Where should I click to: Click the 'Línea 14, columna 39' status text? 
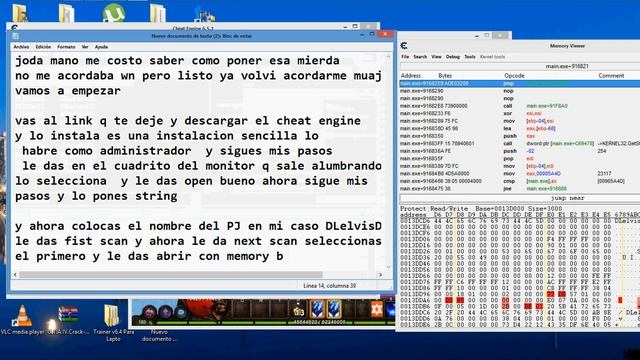point(330,286)
